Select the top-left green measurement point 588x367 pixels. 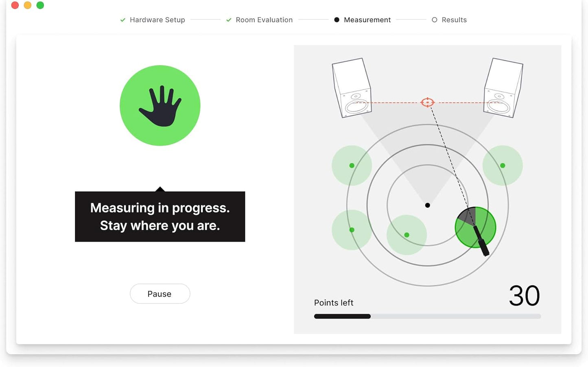351,165
